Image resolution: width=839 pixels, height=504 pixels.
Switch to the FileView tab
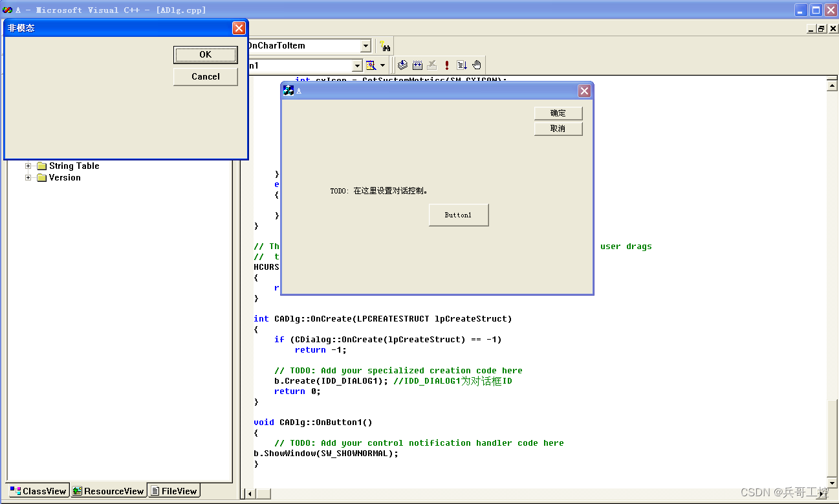click(174, 490)
